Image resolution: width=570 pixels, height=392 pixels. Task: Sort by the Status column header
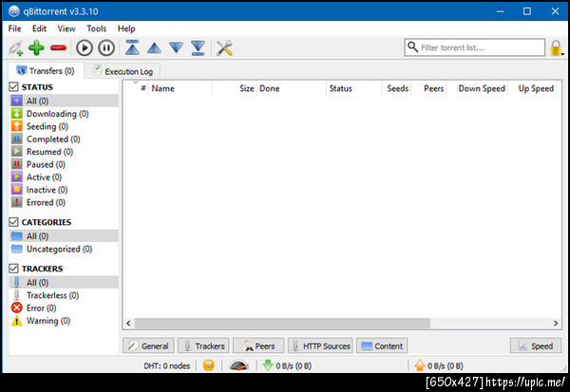pyautogui.click(x=354, y=88)
